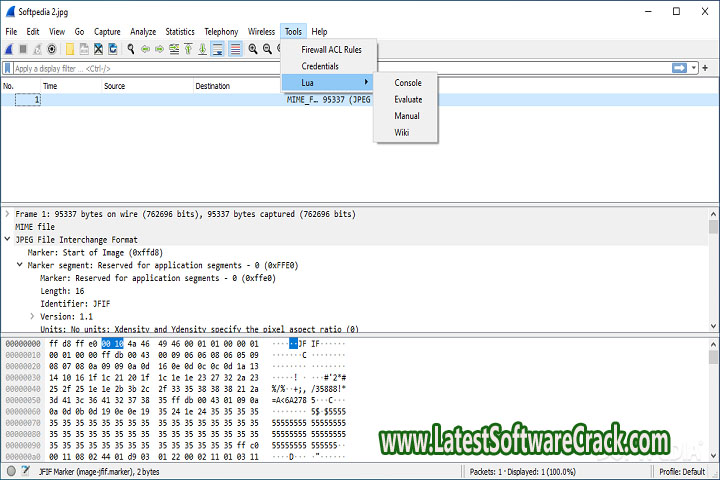Click the Zoom in icon
Viewport: 720px width, 480px height.
(253, 49)
